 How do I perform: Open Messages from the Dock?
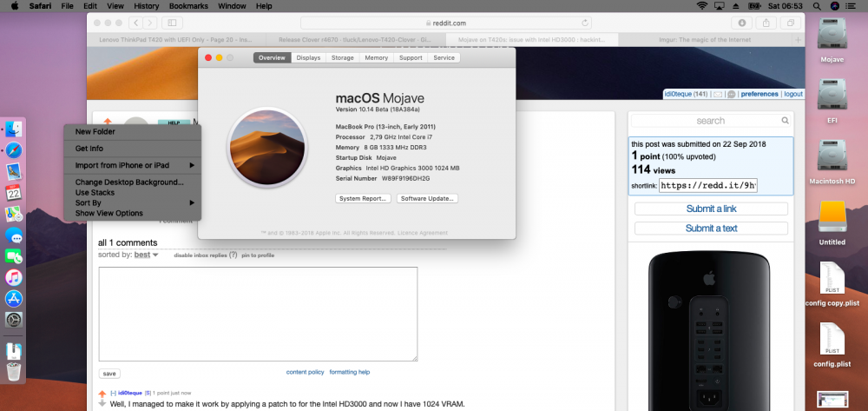pos(14,235)
